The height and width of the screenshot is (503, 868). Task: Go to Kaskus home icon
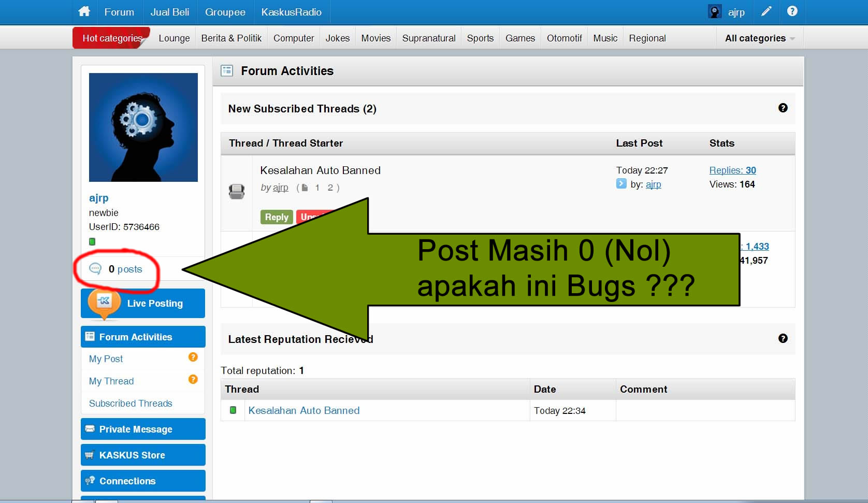84,11
